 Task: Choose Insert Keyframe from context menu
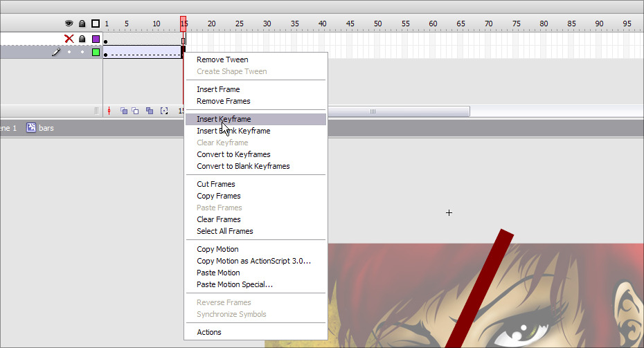(224, 119)
